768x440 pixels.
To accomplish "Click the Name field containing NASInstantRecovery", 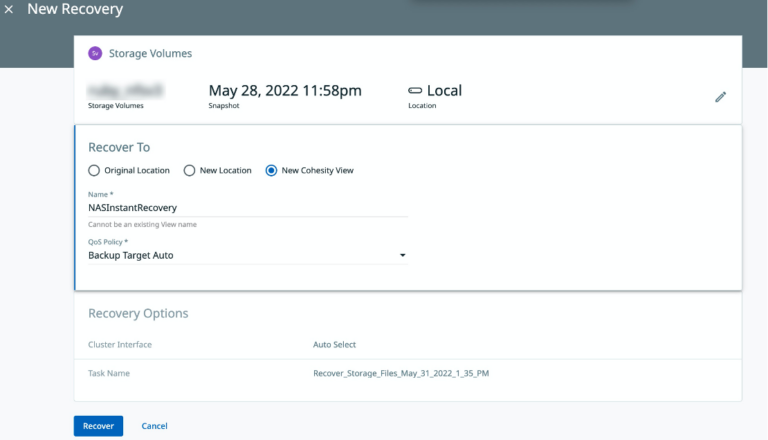I will (247, 207).
